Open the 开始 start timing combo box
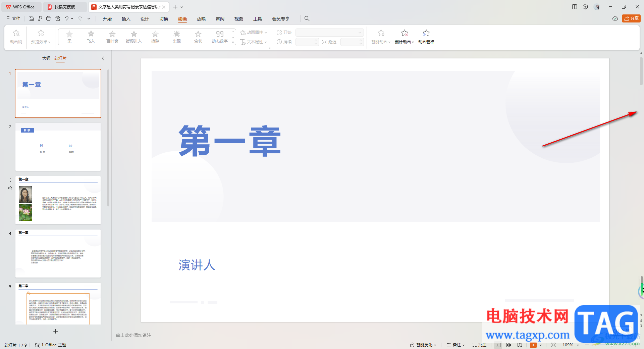This screenshot has width=644, height=349. pyautogui.click(x=329, y=33)
